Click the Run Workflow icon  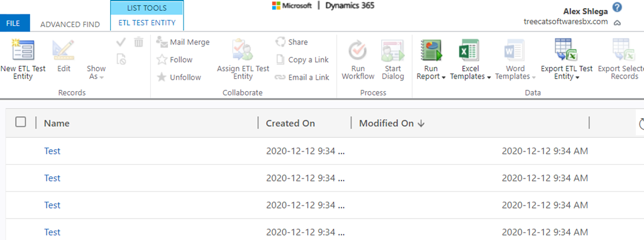point(358,50)
